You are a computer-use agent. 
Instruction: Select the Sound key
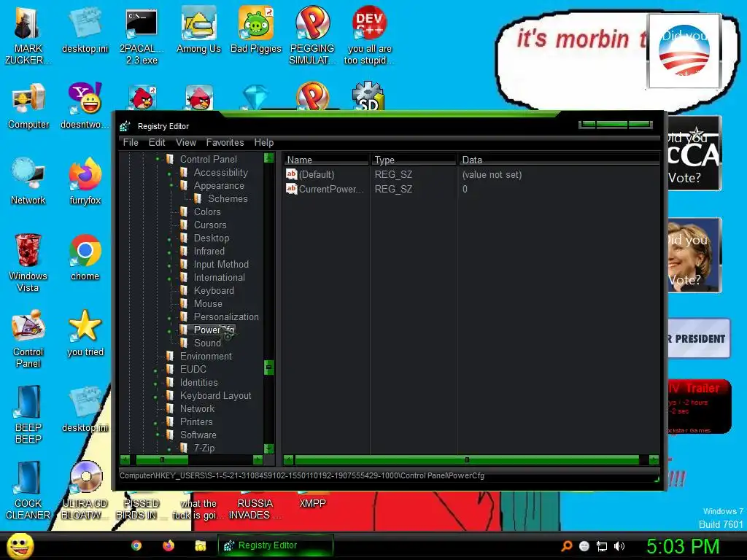[x=208, y=343]
